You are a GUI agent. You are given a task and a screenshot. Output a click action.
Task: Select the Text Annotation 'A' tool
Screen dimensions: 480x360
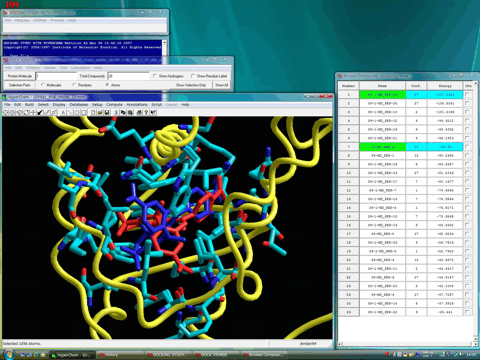tap(63, 112)
